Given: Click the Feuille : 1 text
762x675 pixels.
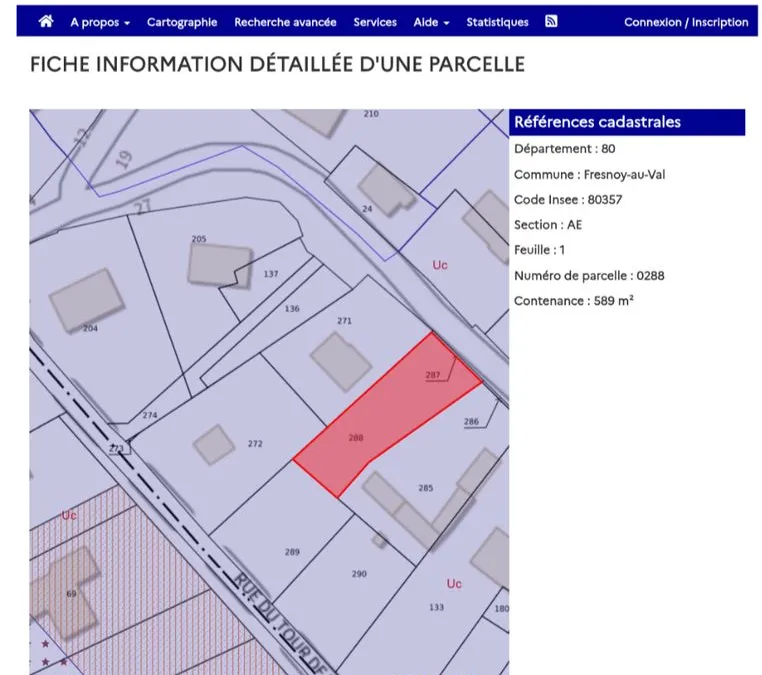Looking at the screenshot, I should [x=539, y=250].
